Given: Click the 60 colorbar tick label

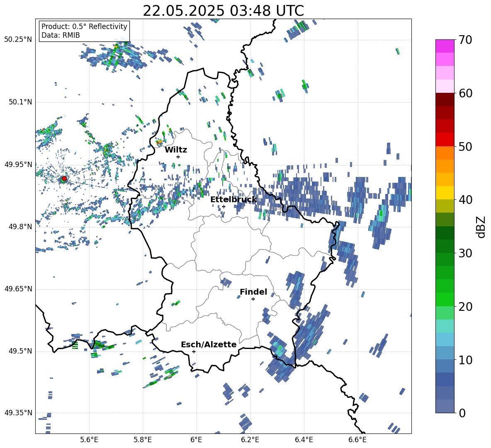Looking at the screenshot, I should point(465,93).
